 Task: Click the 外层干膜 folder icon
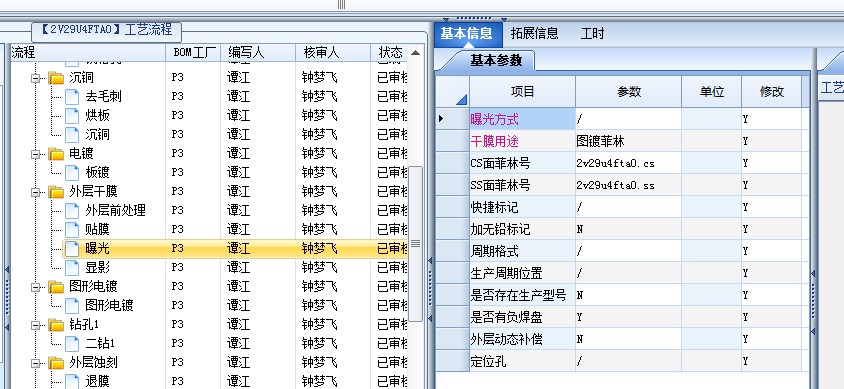[56, 192]
